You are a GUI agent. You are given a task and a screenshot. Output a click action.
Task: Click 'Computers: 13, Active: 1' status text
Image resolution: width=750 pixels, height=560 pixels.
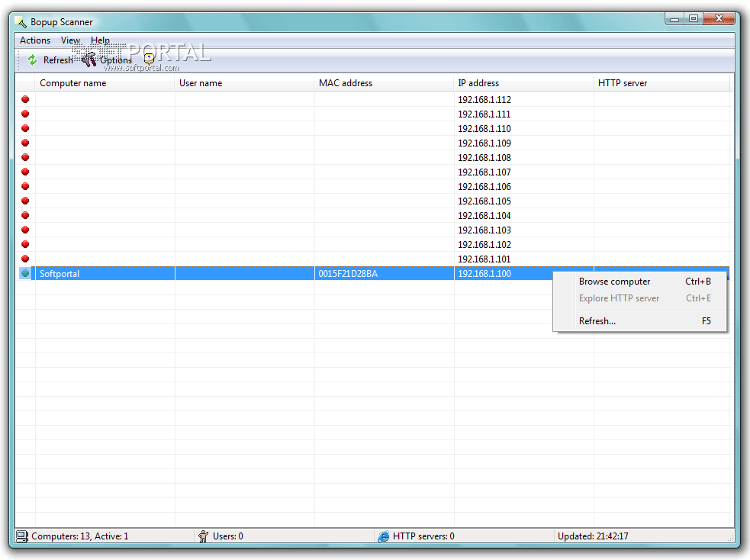click(80, 536)
